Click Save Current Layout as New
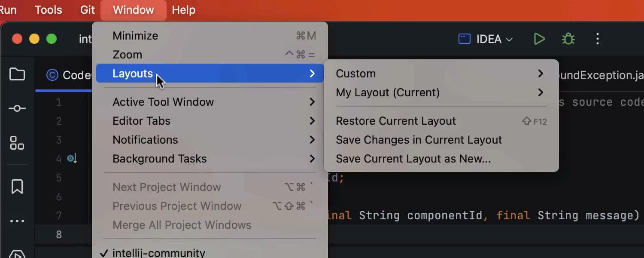The width and height of the screenshot is (644, 258). 413,159
